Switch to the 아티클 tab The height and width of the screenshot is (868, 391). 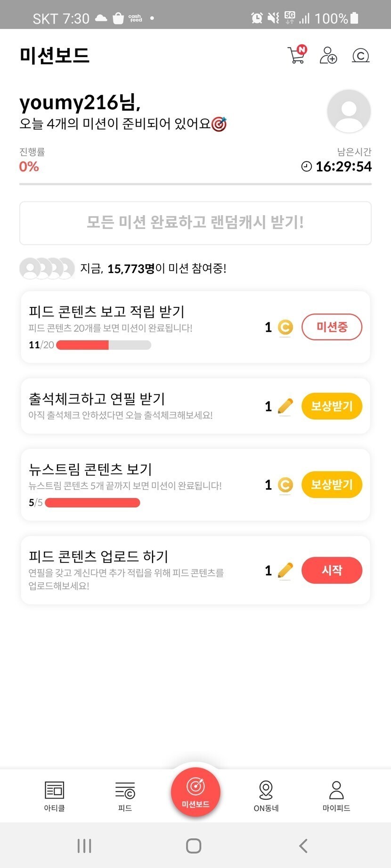(x=54, y=796)
